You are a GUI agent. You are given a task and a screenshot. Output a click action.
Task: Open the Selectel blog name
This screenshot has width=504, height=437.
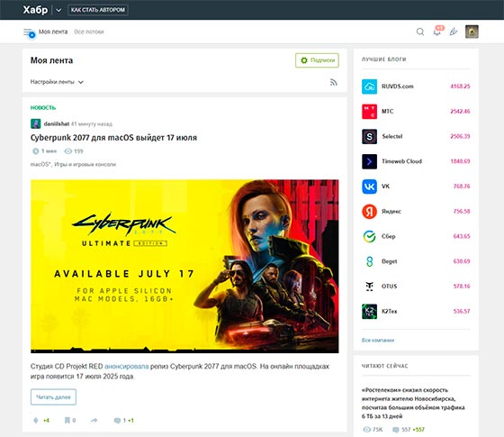click(x=392, y=136)
